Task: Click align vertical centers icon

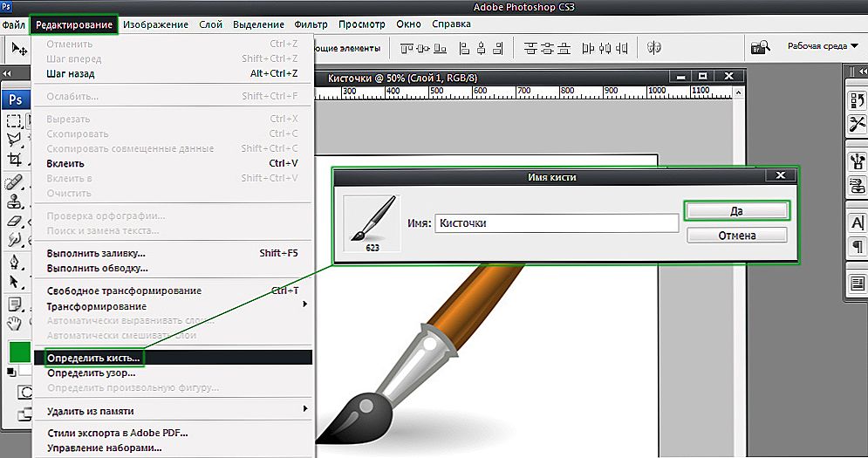Action: click(423, 49)
